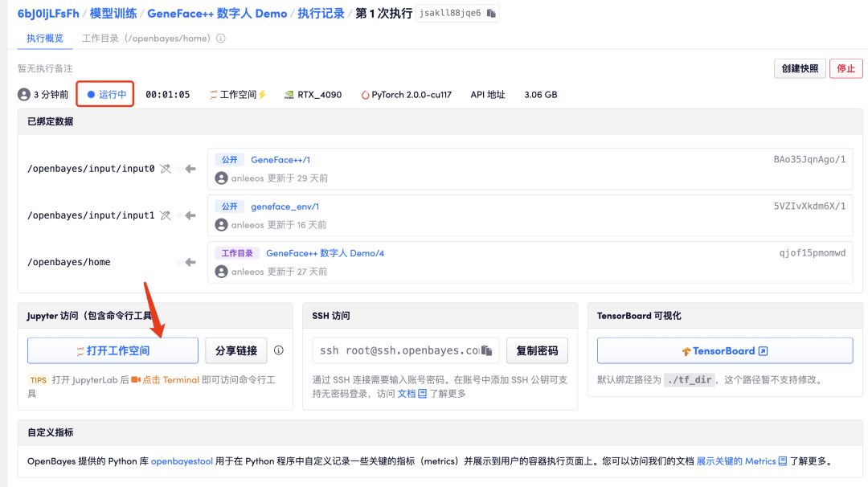Click the user avatar beside 3 分钟前
This screenshot has height=487, width=868.
pyautogui.click(x=24, y=95)
